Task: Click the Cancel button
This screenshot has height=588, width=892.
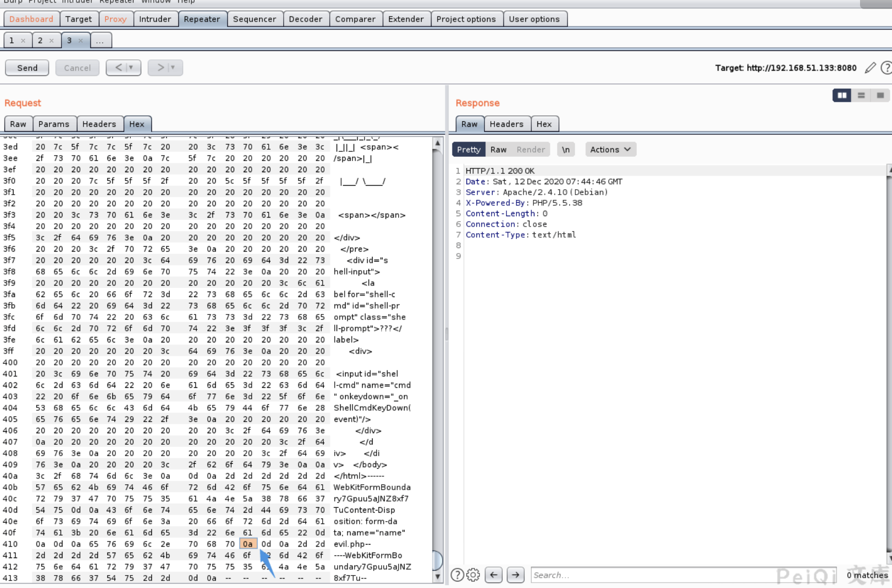Action: 77,68
